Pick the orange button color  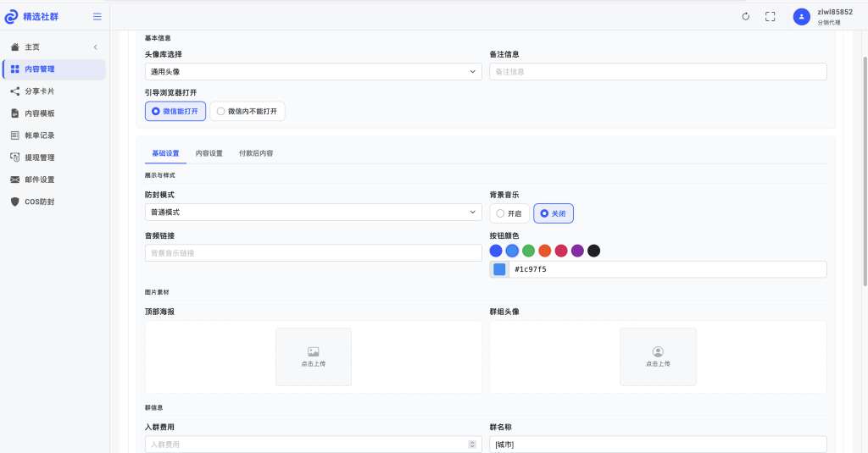(545, 251)
